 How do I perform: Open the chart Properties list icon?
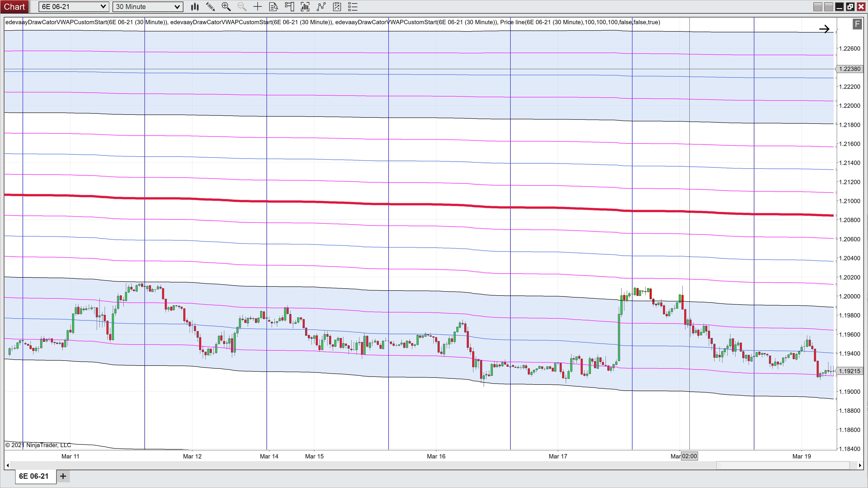pyautogui.click(x=353, y=7)
